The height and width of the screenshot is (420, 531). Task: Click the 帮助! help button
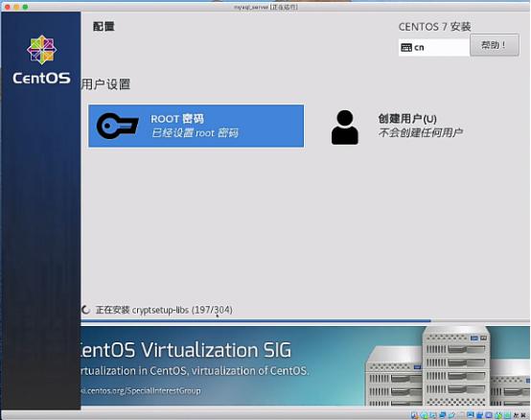click(494, 45)
